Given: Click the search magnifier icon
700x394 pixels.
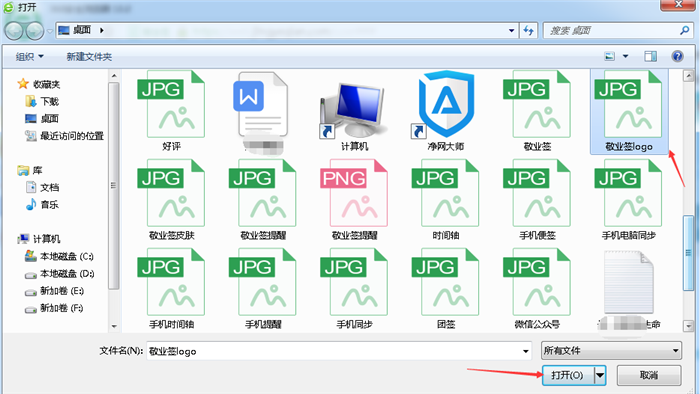Looking at the screenshot, I should [x=684, y=30].
